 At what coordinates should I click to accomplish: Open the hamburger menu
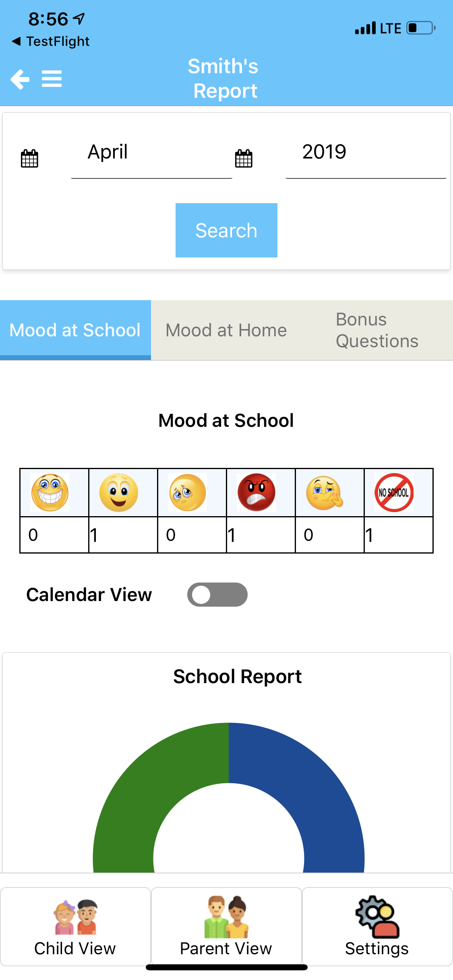(52, 79)
